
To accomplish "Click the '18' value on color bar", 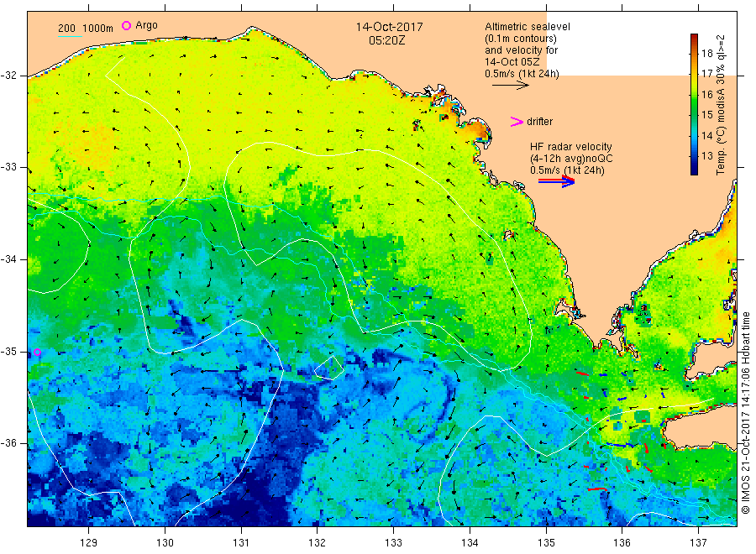I will tap(706, 54).
